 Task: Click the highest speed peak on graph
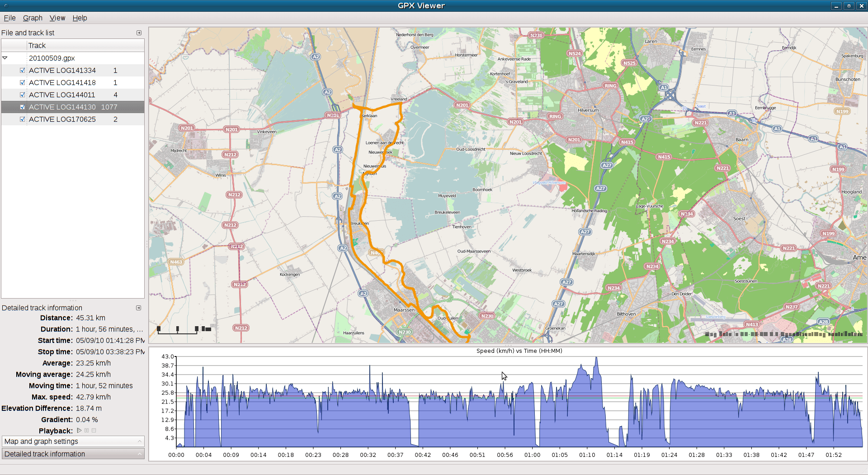coord(596,358)
